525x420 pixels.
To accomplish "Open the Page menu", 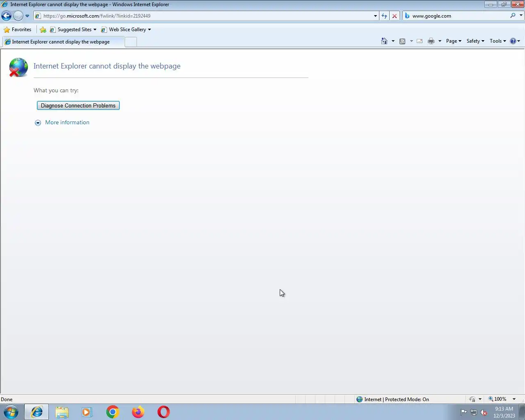I will click(454, 41).
